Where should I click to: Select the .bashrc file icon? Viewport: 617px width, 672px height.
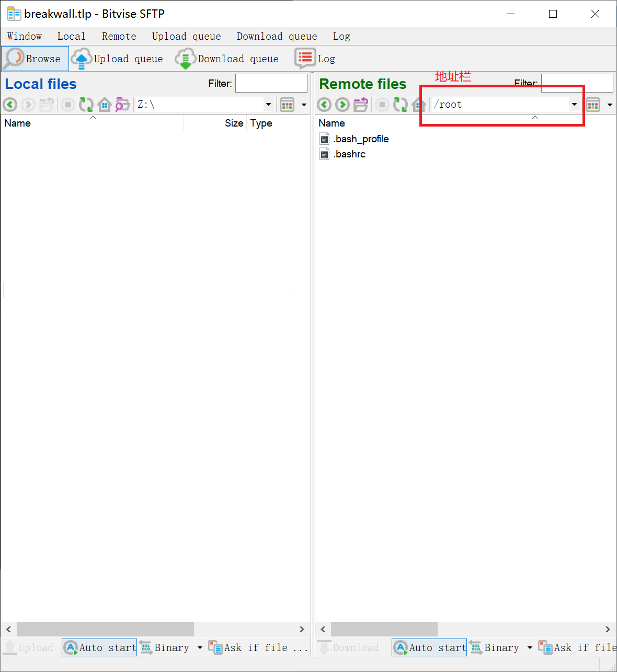[325, 154]
